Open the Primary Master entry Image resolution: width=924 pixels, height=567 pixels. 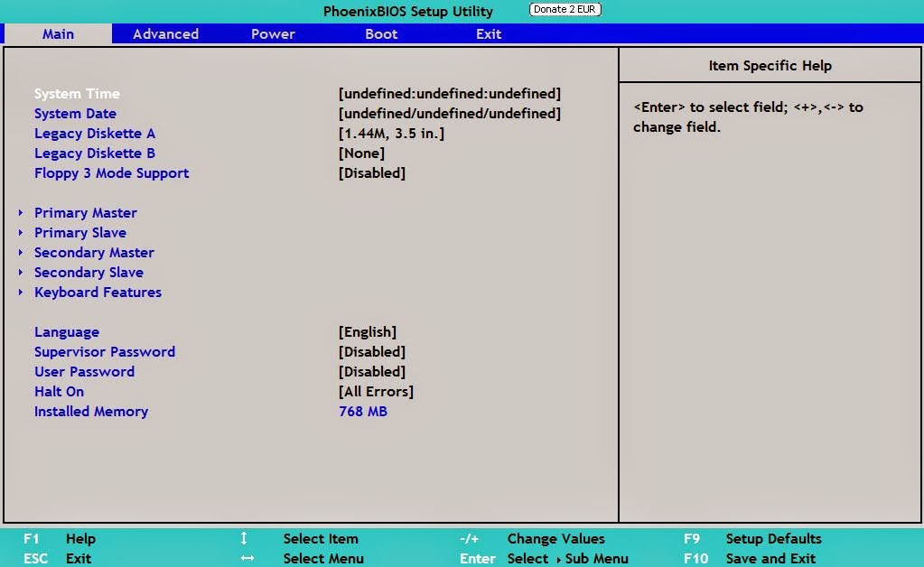tap(86, 212)
